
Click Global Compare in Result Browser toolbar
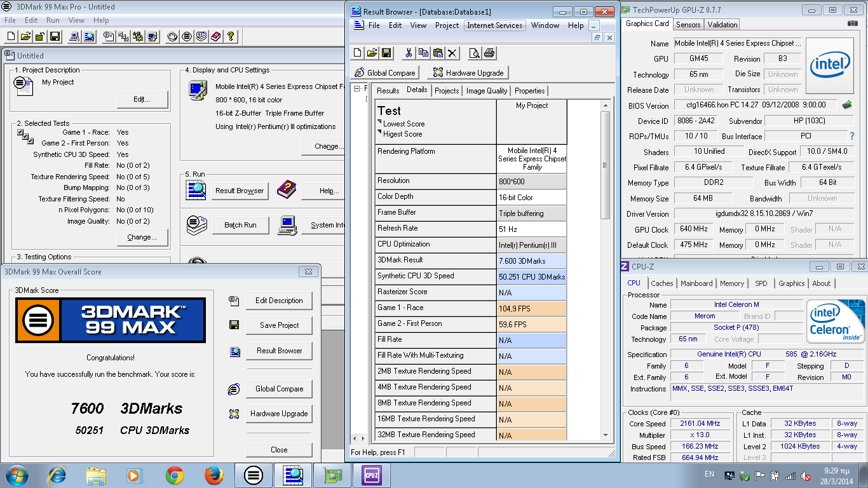(x=385, y=72)
